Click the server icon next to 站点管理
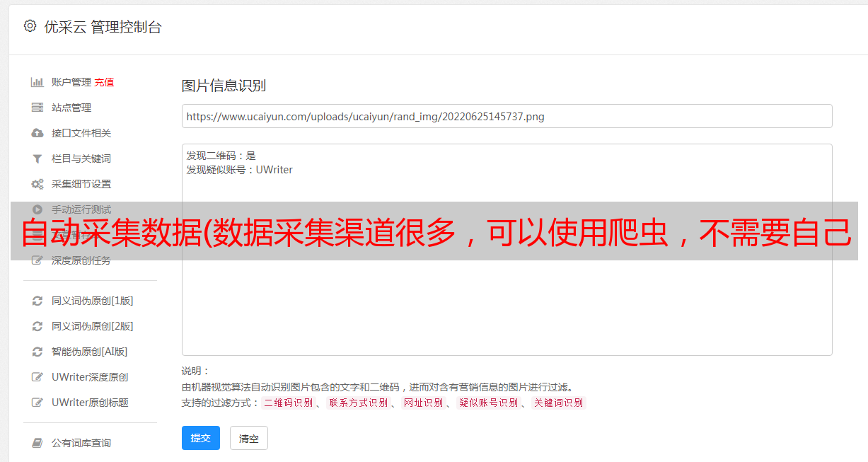 [37, 108]
